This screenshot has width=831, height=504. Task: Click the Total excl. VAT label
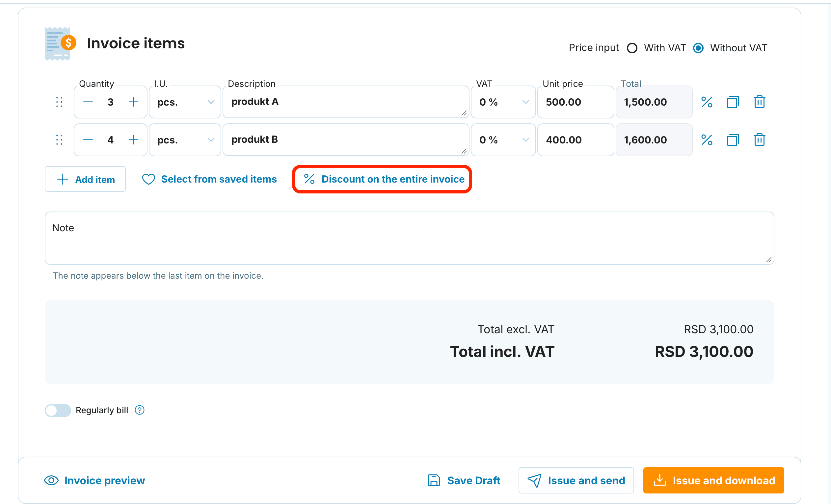point(516,329)
